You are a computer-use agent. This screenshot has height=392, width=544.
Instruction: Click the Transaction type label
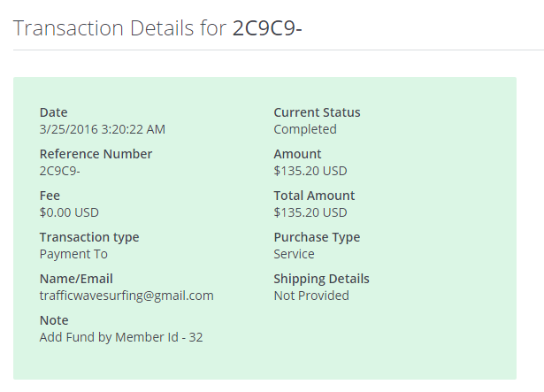[x=89, y=237]
